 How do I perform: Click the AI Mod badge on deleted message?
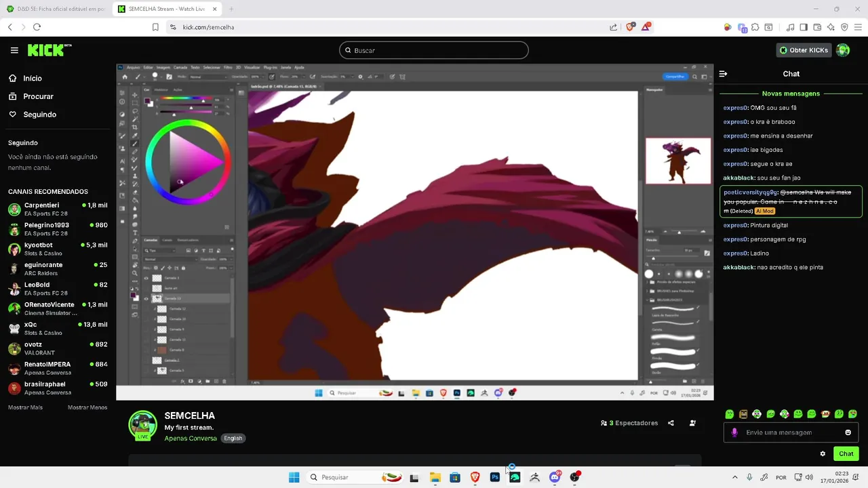(x=764, y=211)
